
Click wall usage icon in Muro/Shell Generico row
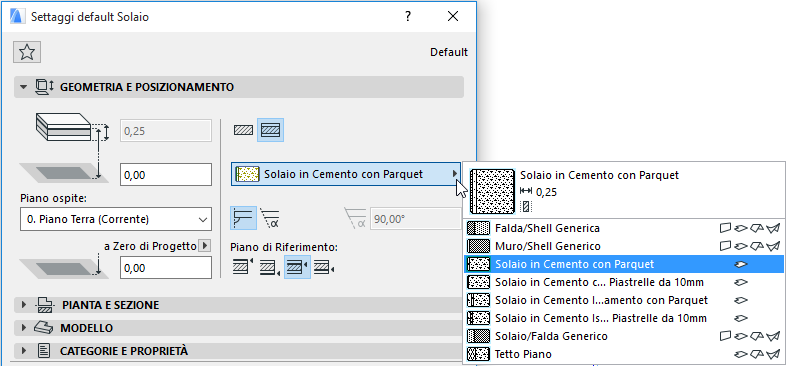pyautogui.click(x=725, y=247)
